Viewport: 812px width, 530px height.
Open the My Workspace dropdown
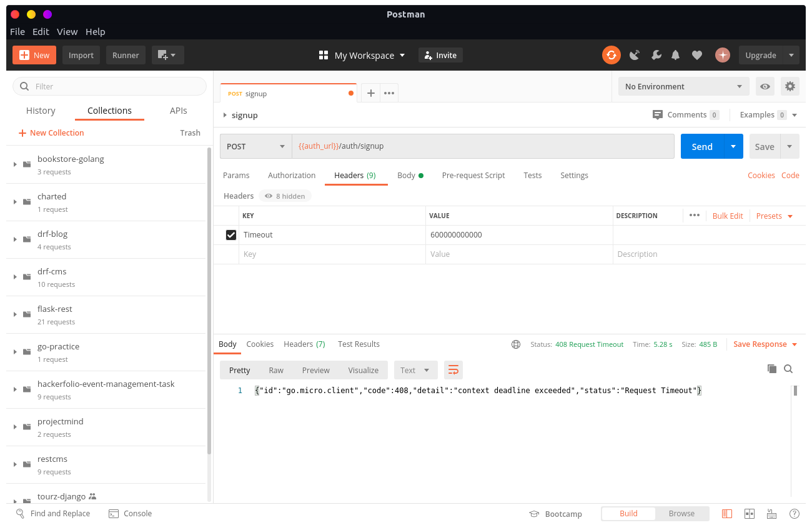click(x=370, y=55)
